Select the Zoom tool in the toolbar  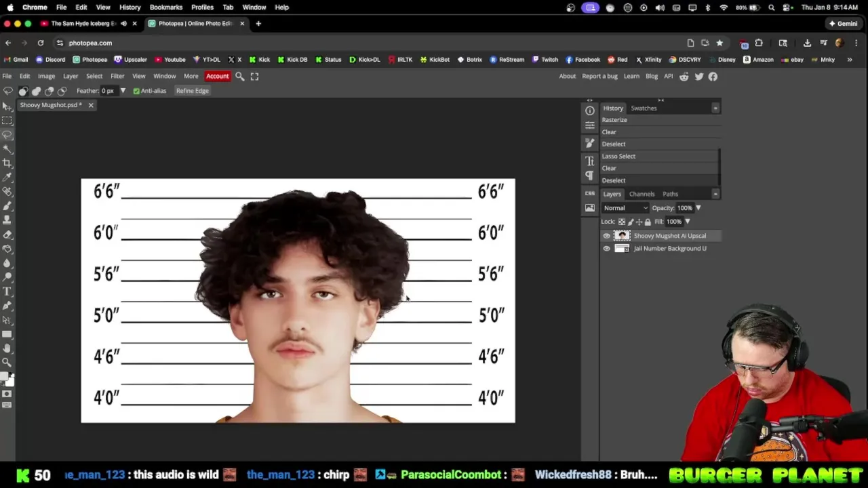click(7, 363)
